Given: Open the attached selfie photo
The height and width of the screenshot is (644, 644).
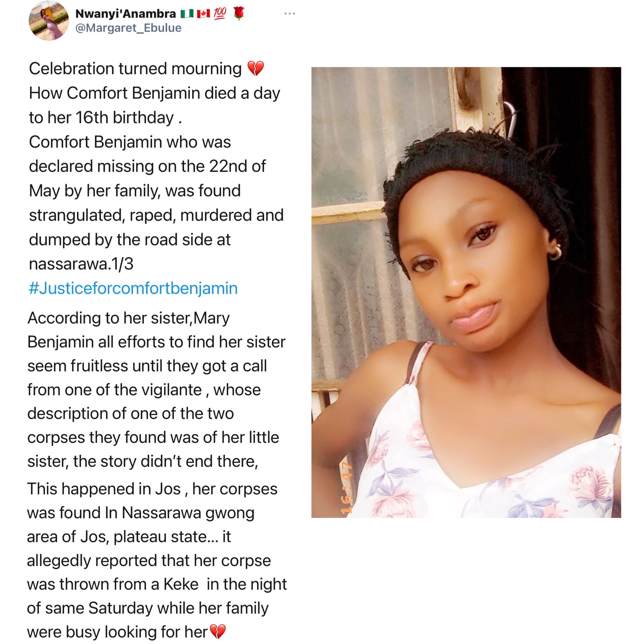Looking at the screenshot, I should (466, 292).
